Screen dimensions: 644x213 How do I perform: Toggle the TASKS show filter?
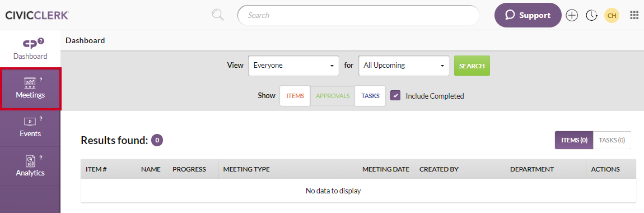click(x=371, y=96)
